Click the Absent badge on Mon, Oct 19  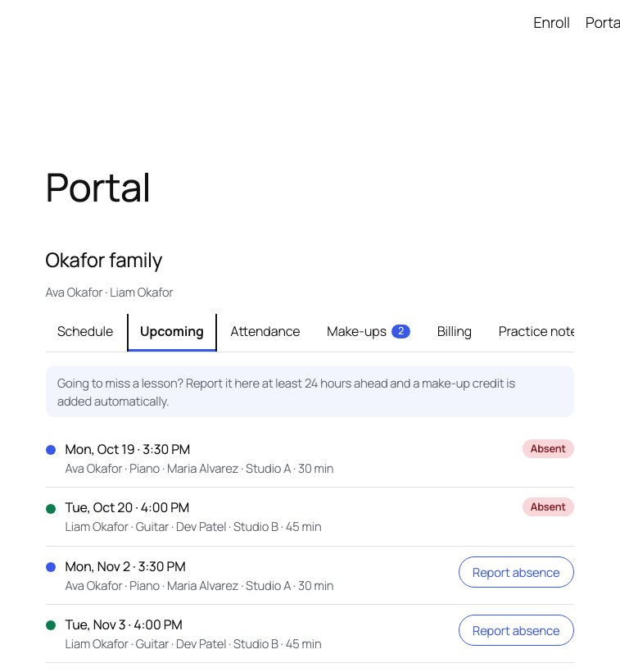click(548, 449)
